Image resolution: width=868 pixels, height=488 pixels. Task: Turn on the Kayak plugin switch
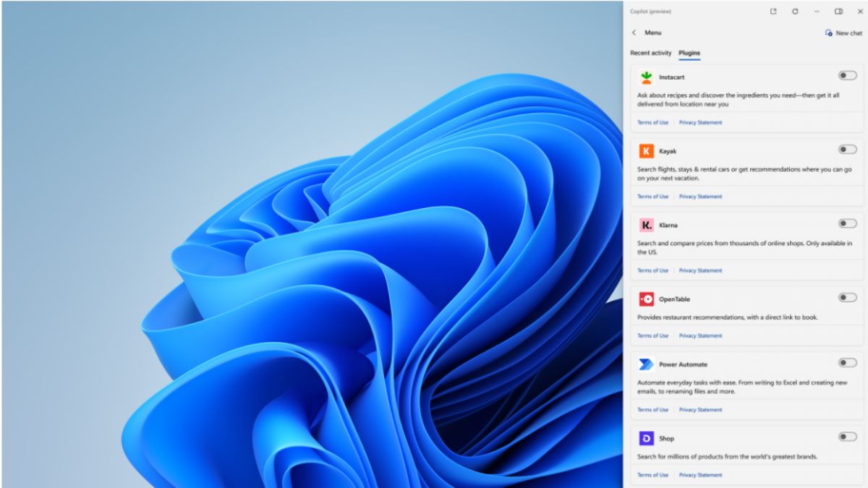point(847,150)
